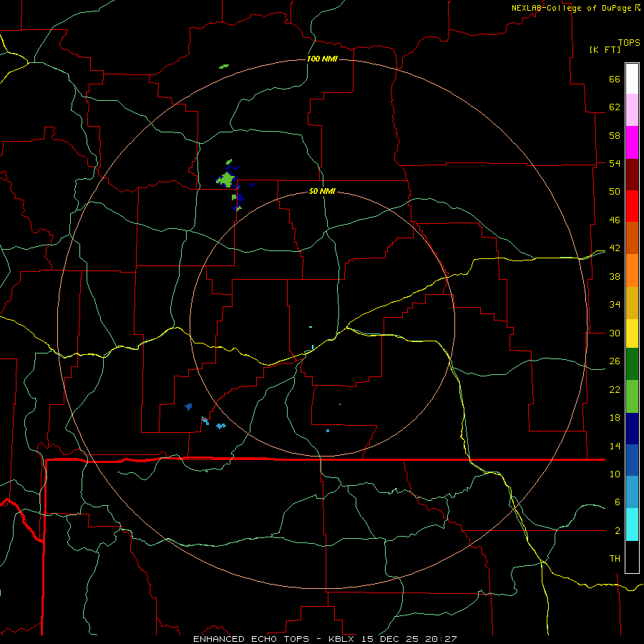Click the legend value "10"
This screenshot has width=644, height=644.
pyautogui.click(x=615, y=474)
